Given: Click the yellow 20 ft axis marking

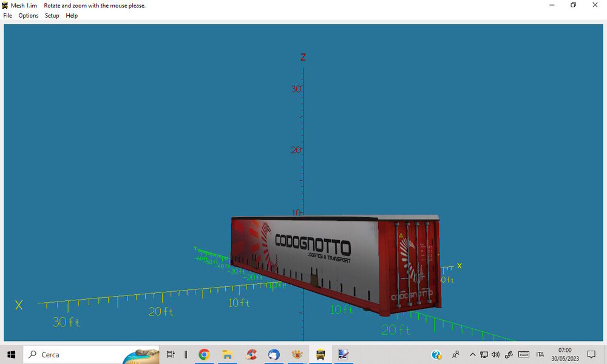Looking at the screenshot, I should click(x=161, y=311).
